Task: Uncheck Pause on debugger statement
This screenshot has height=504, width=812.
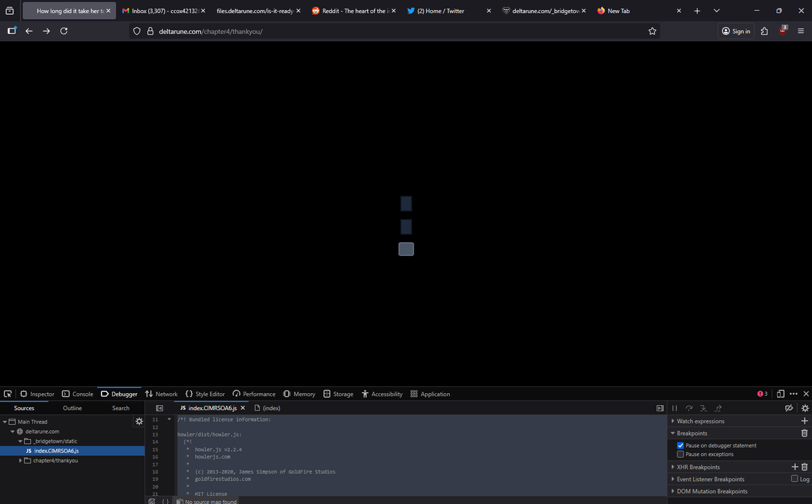Action: point(681,445)
